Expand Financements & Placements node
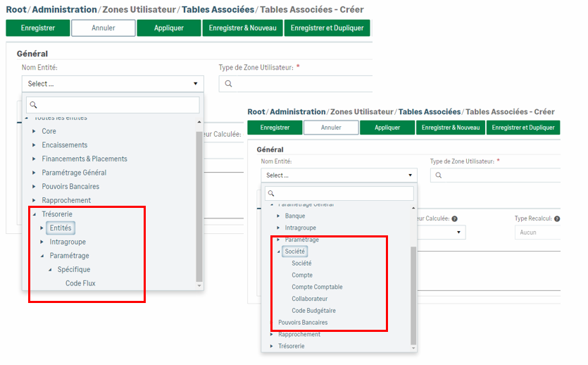 [x=34, y=159]
